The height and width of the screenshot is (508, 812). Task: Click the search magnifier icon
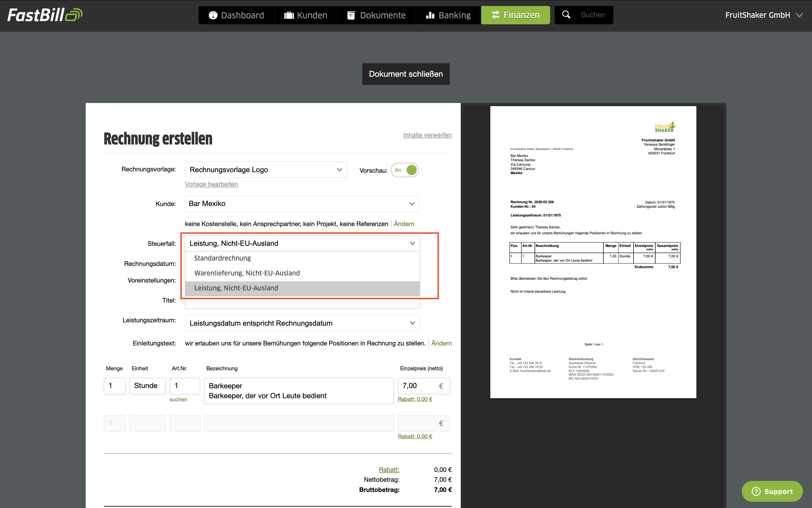(x=566, y=14)
